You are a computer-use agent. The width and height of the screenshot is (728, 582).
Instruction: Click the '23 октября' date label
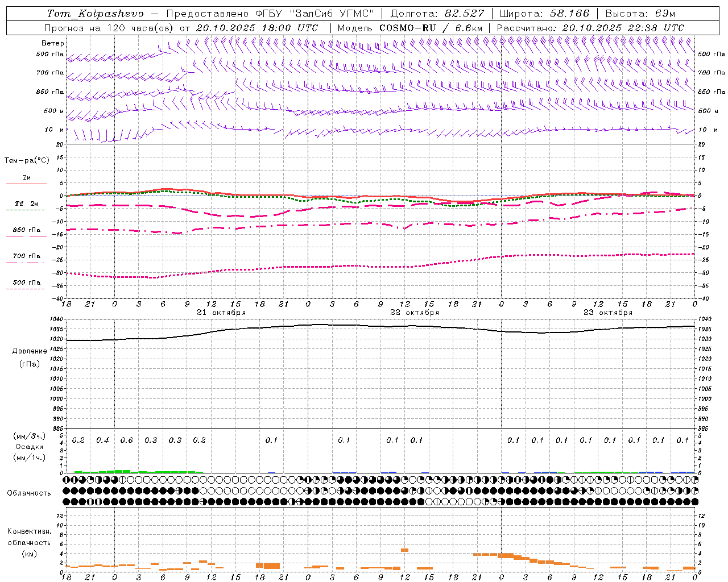pos(608,313)
